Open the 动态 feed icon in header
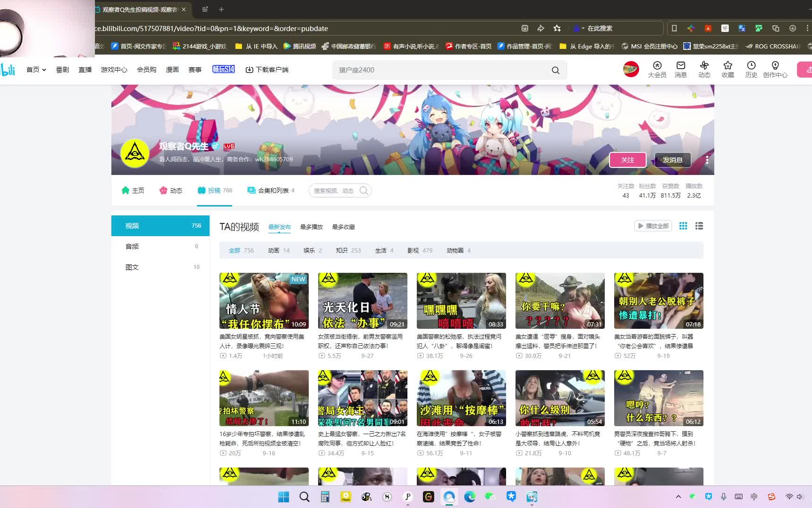 point(704,70)
